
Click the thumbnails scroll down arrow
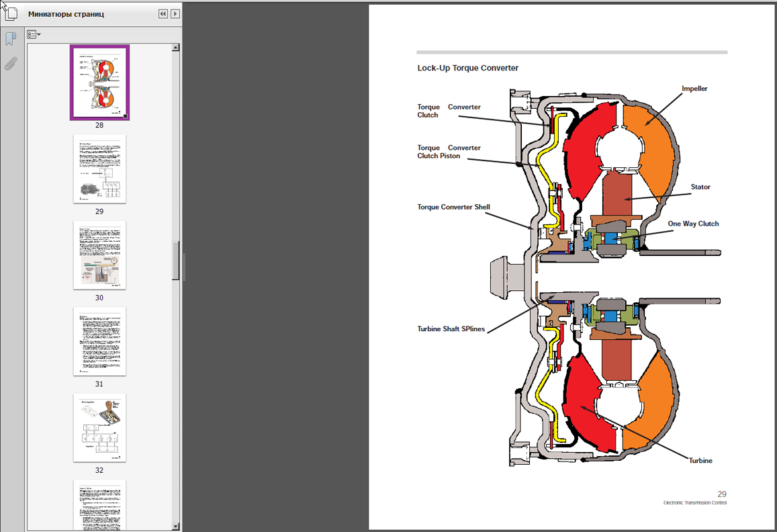pos(176,527)
